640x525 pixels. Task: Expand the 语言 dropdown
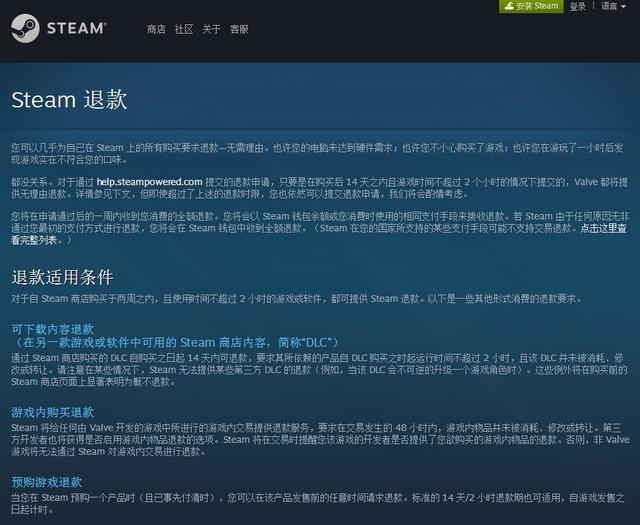coord(613,6)
